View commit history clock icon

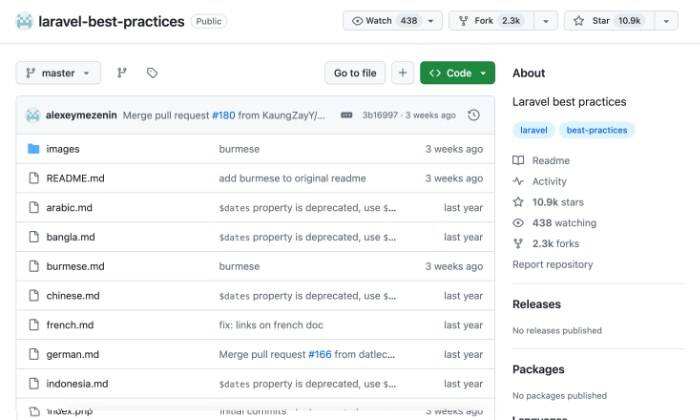474,115
